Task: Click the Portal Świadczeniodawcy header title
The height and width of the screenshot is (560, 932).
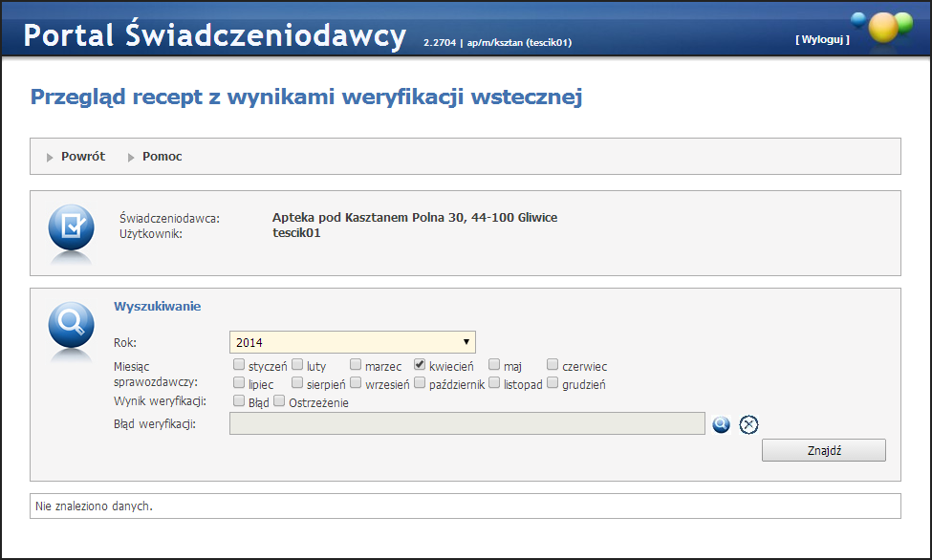Action: coord(214,35)
